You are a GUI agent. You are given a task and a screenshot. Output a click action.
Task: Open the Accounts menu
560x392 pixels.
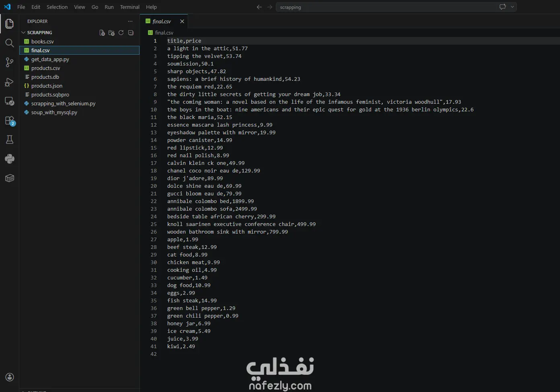pyautogui.click(x=9, y=377)
